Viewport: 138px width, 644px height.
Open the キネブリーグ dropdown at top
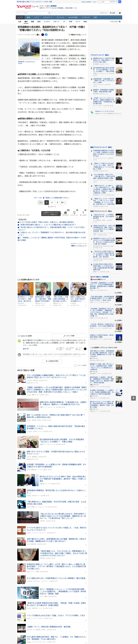pos(114,2)
